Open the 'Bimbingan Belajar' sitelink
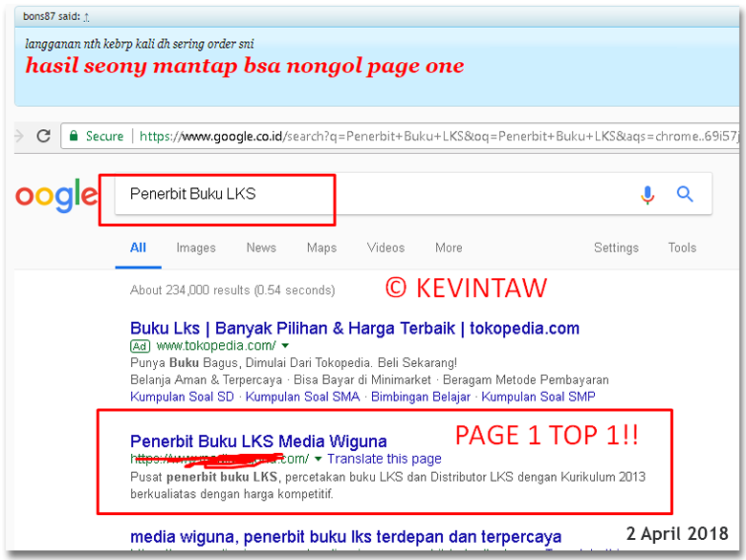The height and width of the screenshot is (560, 746). click(x=421, y=397)
